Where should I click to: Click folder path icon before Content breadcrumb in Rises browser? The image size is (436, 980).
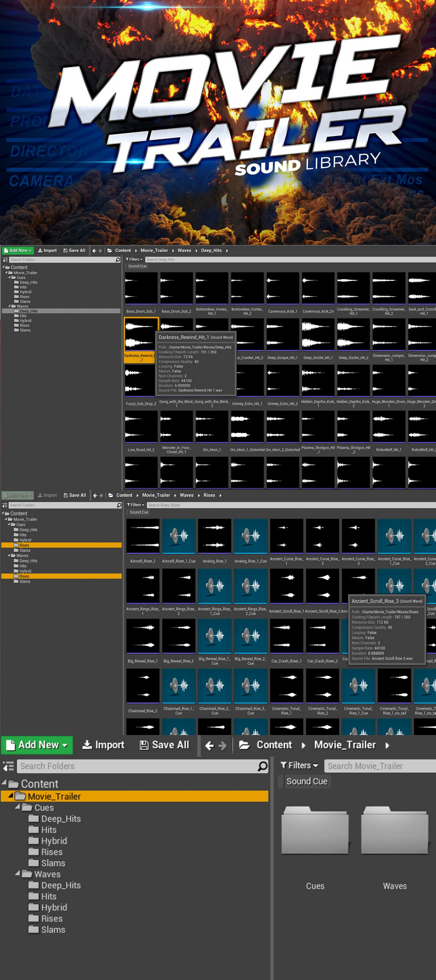[111, 495]
